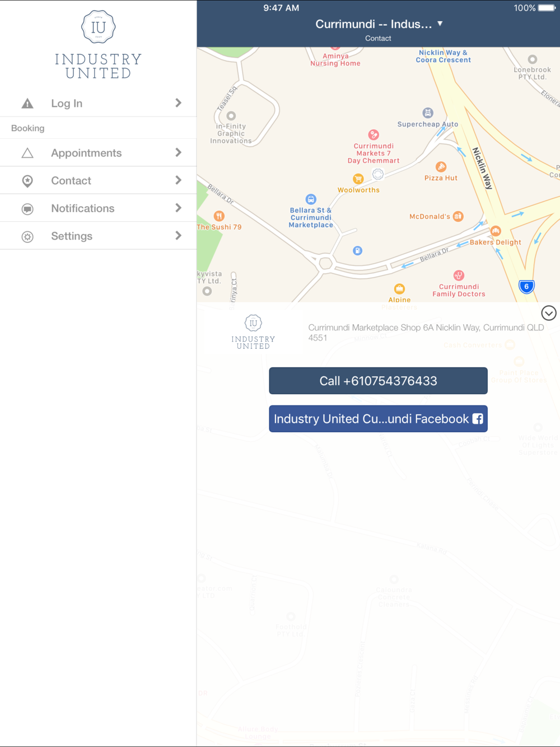Tap the Bakers Delight map pin
This screenshot has height=747, width=560.
496,231
